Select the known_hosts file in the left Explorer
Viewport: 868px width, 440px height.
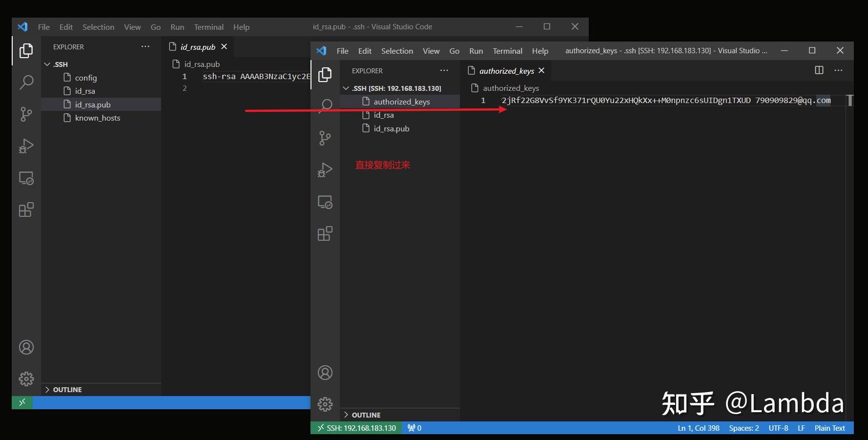[x=97, y=118]
